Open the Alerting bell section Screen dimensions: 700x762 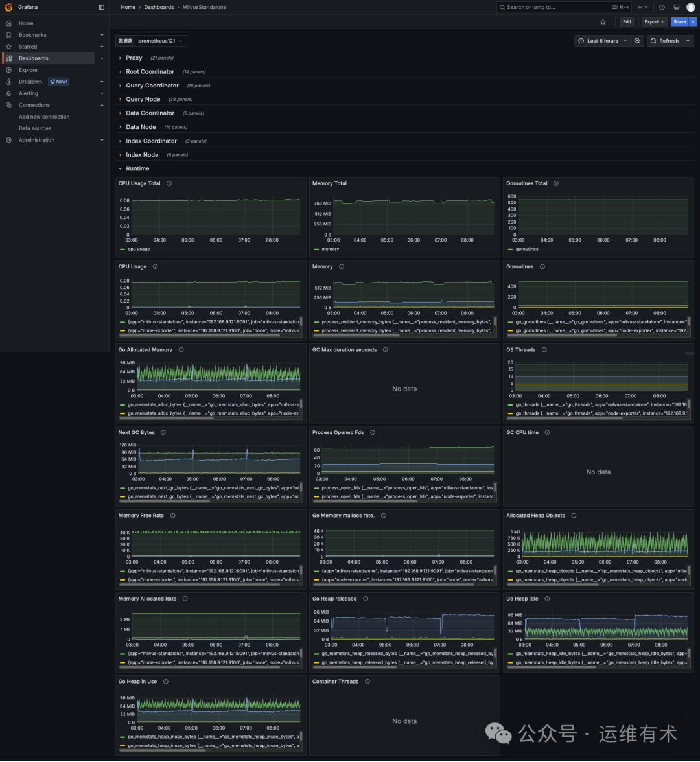pos(8,93)
